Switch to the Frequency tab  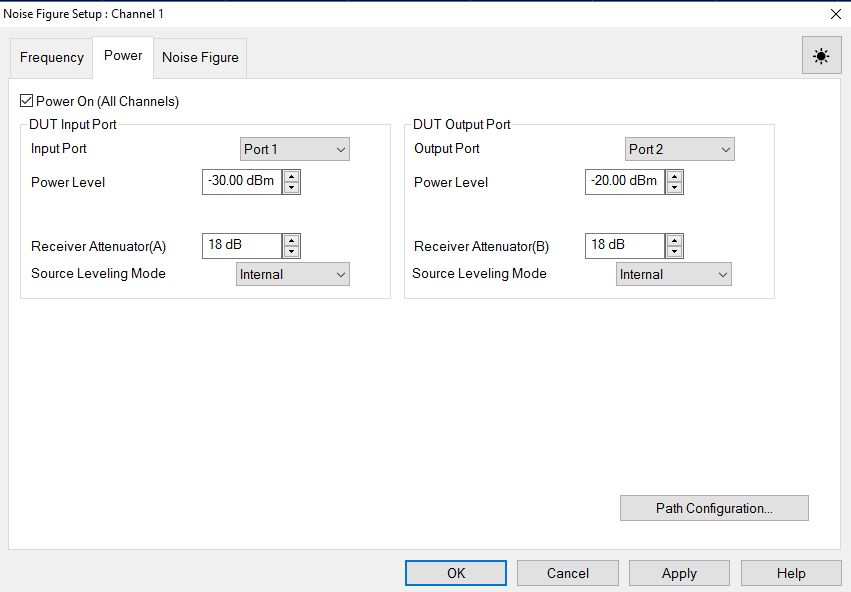pos(51,58)
